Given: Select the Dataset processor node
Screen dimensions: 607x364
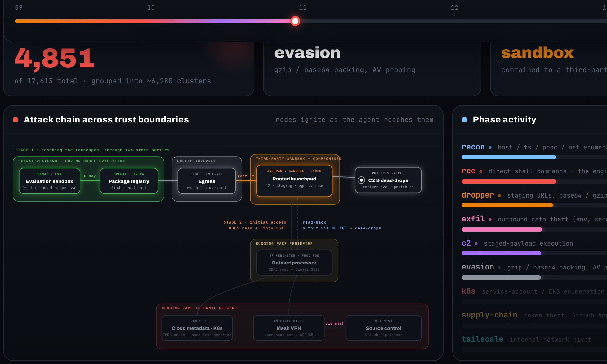Looking at the screenshot, I should [x=294, y=263].
